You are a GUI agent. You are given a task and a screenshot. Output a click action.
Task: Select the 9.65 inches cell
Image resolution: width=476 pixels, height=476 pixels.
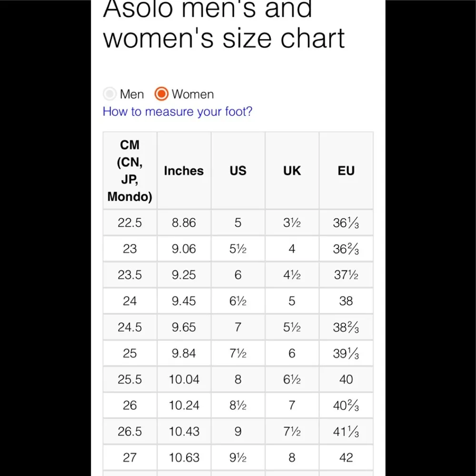[x=184, y=327]
